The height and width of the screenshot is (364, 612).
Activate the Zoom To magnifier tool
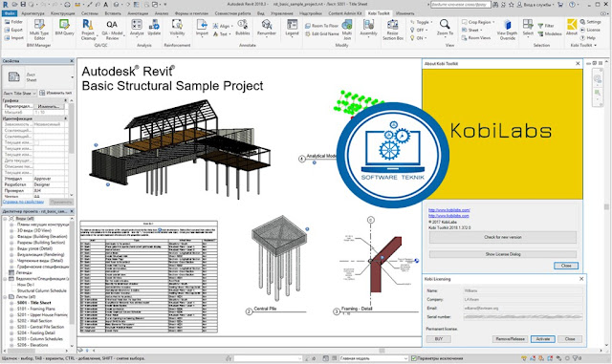tap(445, 28)
